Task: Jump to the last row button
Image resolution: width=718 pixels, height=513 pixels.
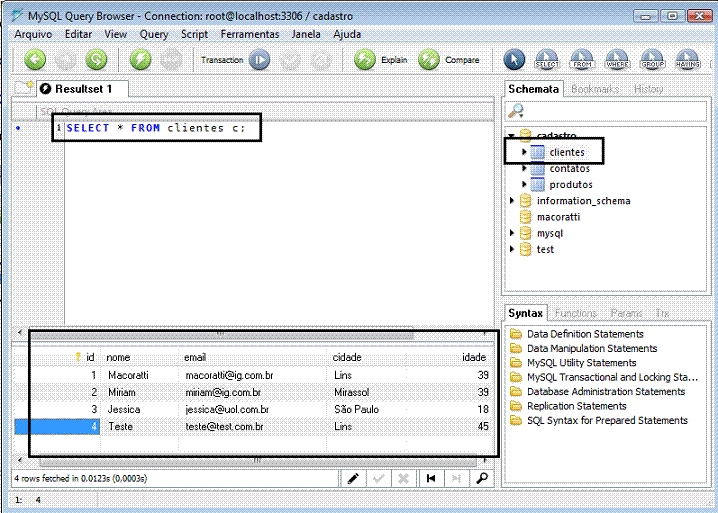Action: pyautogui.click(x=456, y=479)
